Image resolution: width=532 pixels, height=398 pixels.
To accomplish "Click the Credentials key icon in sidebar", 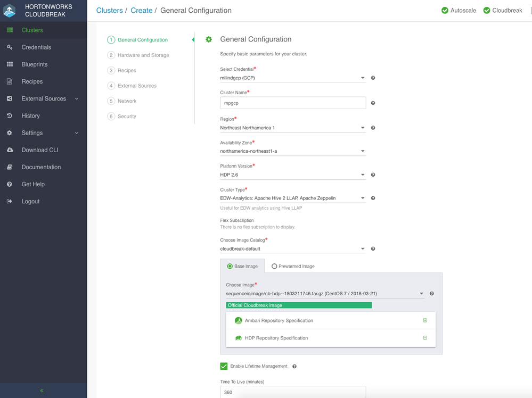I will pyautogui.click(x=10, y=47).
